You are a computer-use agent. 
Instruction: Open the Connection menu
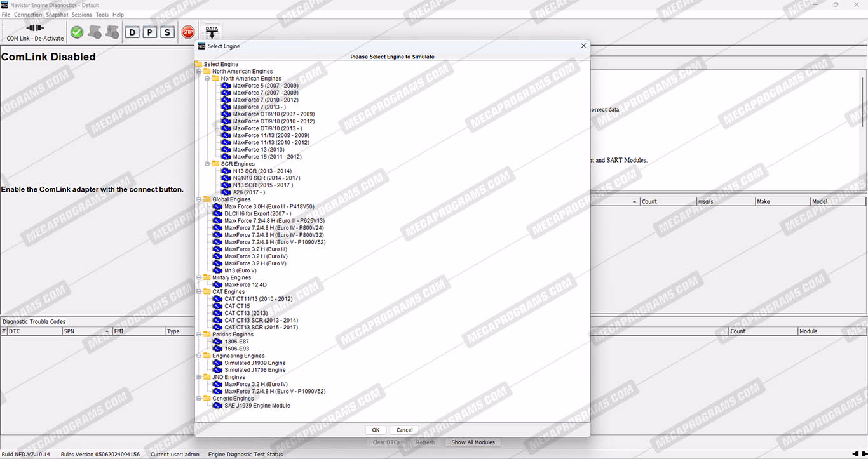tap(28, 15)
